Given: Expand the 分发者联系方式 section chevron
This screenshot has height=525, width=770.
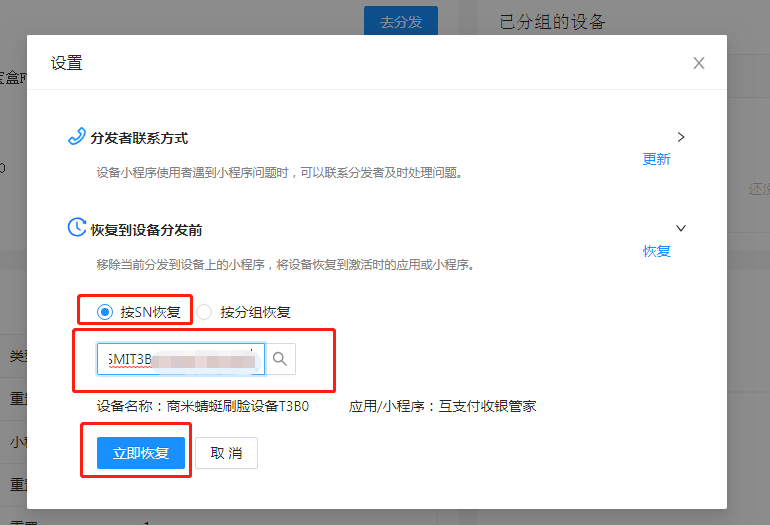Looking at the screenshot, I should (x=681, y=137).
